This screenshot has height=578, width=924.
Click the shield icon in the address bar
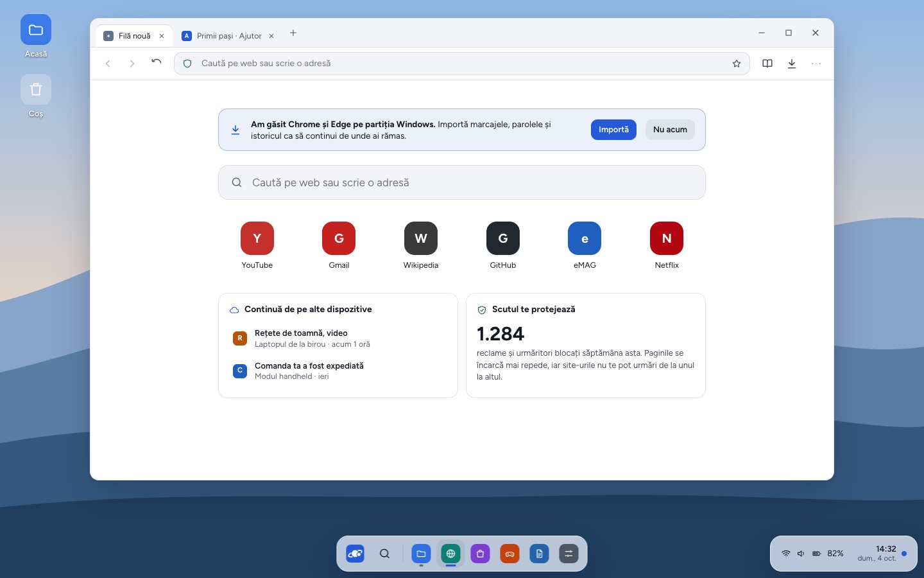point(187,64)
